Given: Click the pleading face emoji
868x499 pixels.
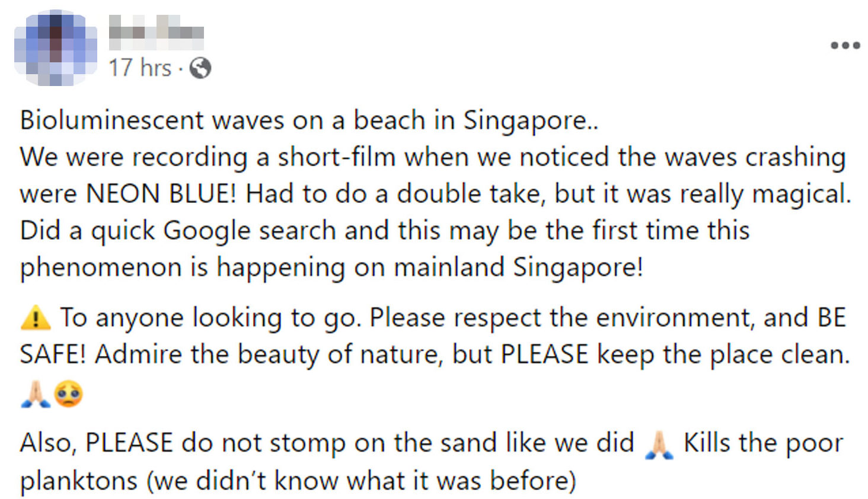Looking at the screenshot, I should pos(68,393).
